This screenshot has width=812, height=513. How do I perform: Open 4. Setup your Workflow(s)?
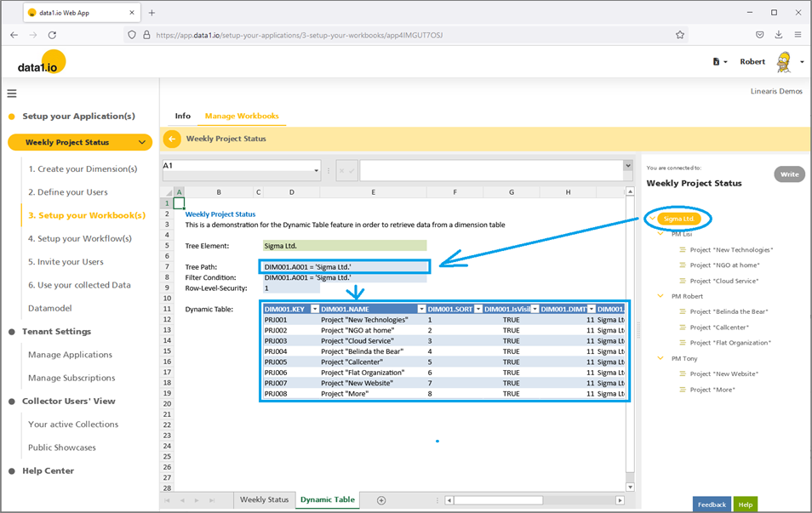(x=80, y=239)
